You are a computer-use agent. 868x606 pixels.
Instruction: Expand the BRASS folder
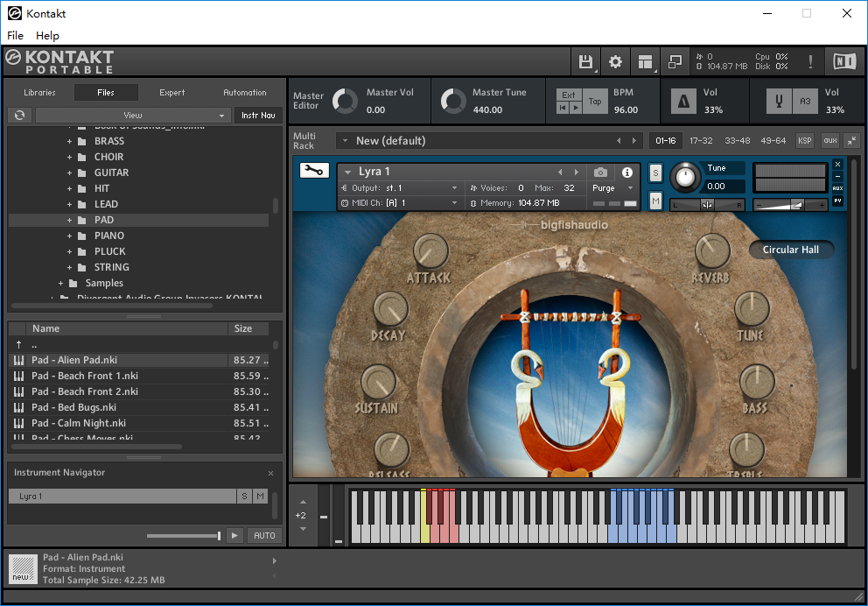coord(69,142)
